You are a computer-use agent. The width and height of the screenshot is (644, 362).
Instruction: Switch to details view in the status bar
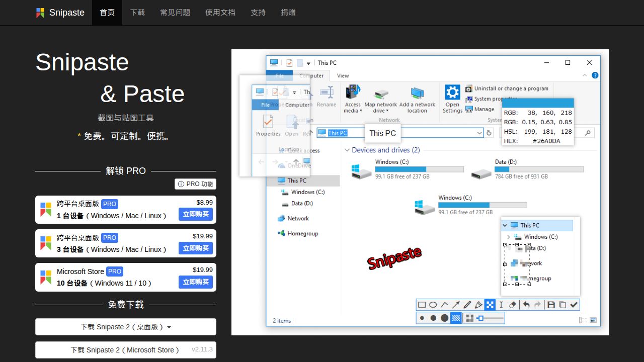pyautogui.click(x=583, y=320)
